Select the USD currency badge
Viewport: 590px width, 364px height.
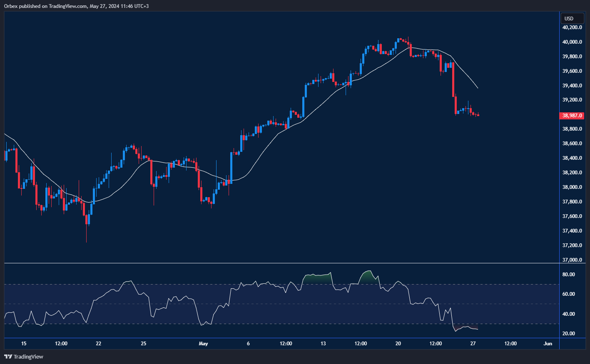572,18
